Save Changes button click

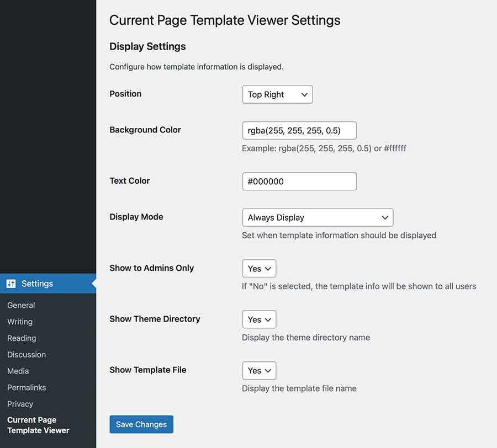coord(141,424)
